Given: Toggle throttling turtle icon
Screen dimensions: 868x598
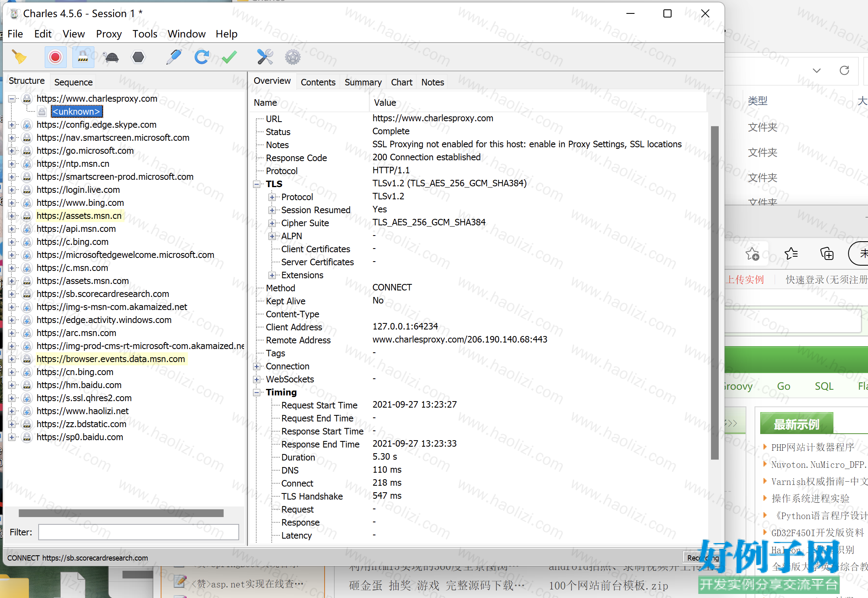Looking at the screenshot, I should pyautogui.click(x=111, y=57).
